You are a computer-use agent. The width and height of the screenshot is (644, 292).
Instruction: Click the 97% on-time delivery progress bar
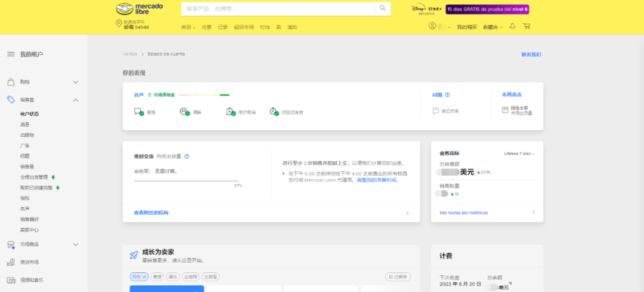click(187, 181)
